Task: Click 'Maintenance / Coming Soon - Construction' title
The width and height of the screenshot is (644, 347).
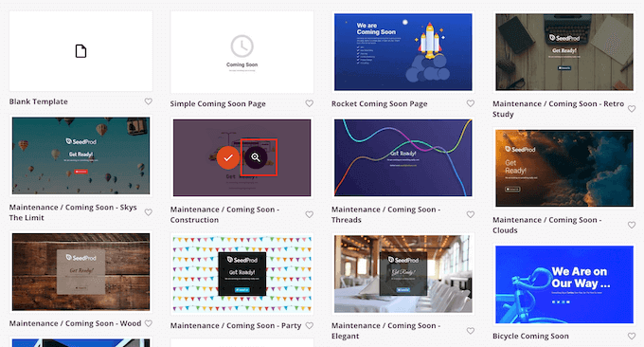Action: pos(224,214)
